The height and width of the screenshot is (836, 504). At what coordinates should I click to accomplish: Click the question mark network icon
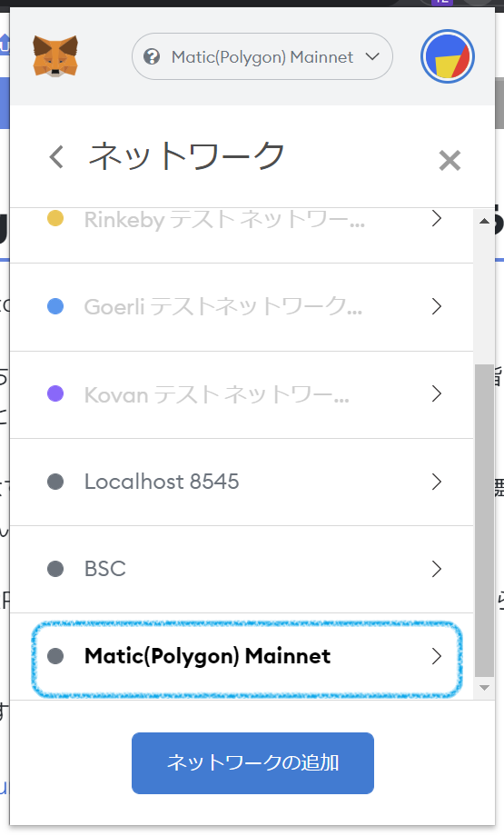click(152, 56)
